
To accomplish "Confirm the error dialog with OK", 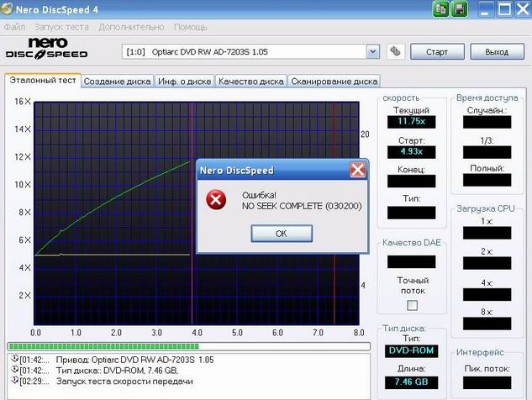I will [282, 234].
